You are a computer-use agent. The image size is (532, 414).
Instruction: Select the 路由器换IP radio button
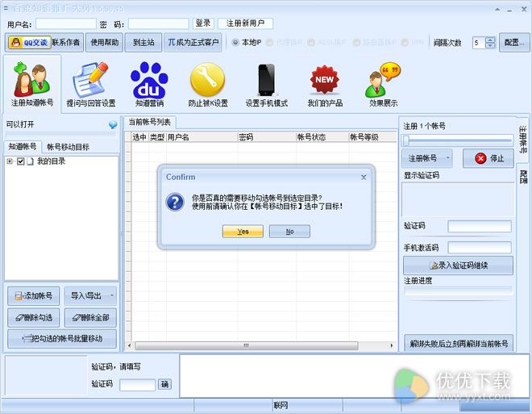pyautogui.click(x=356, y=43)
